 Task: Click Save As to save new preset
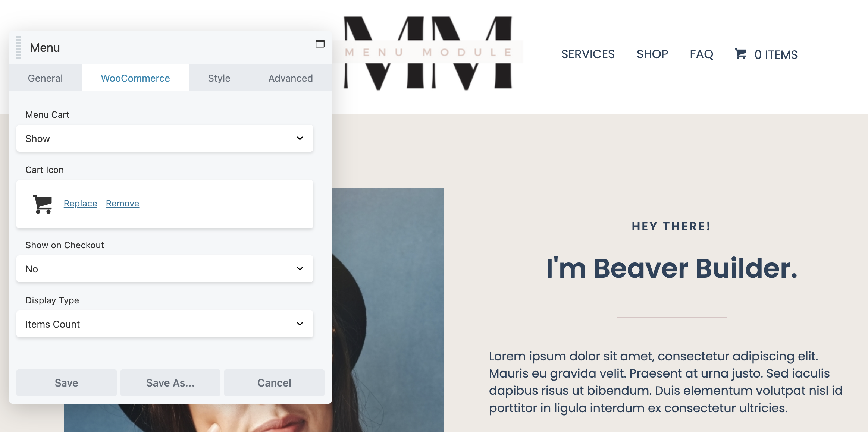pyautogui.click(x=170, y=382)
